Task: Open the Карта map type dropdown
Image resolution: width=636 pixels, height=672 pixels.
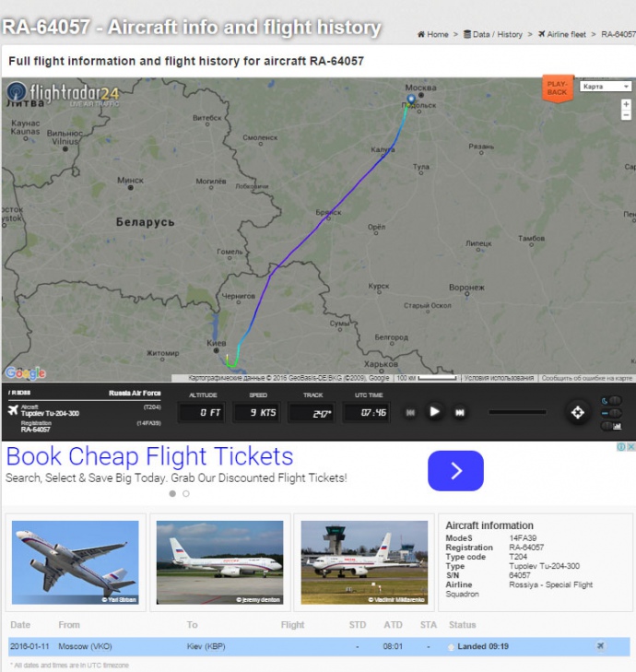Action: tap(606, 87)
